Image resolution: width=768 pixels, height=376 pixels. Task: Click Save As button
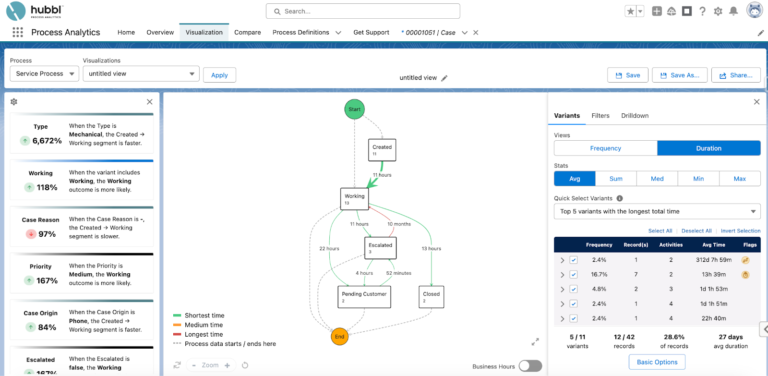click(679, 75)
